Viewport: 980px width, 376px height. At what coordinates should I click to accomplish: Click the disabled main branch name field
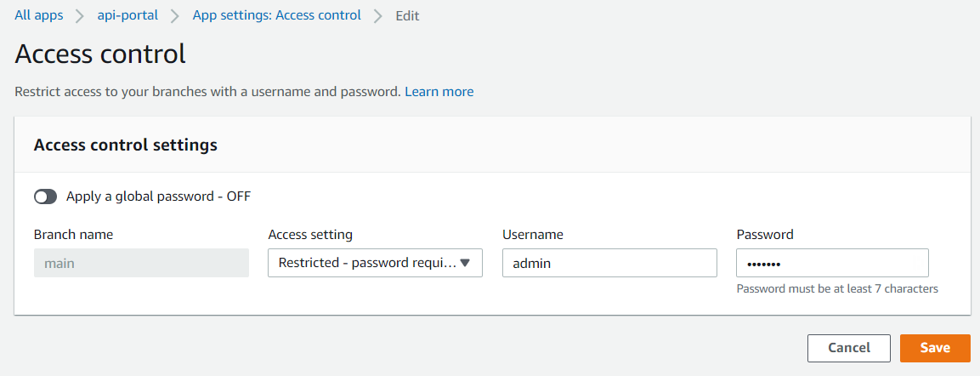pyautogui.click(x=141, y=263)
